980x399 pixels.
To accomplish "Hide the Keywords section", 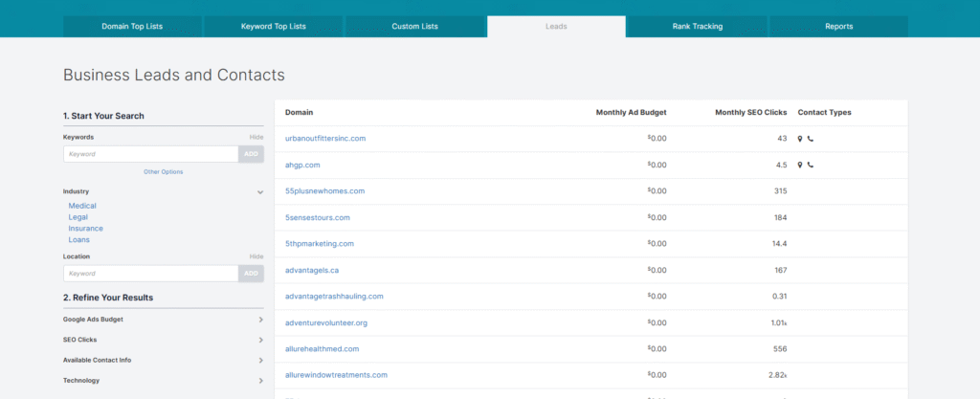I will point(256,137).
